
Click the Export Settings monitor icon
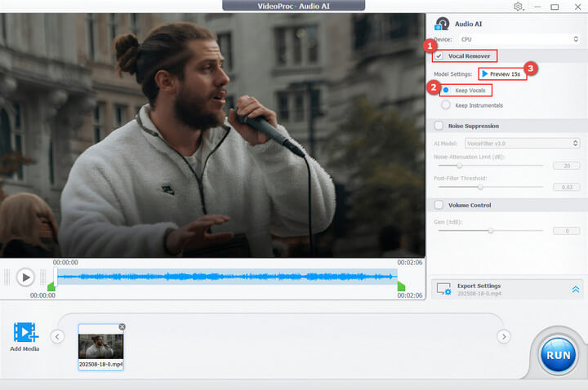(x=444, y=289)
